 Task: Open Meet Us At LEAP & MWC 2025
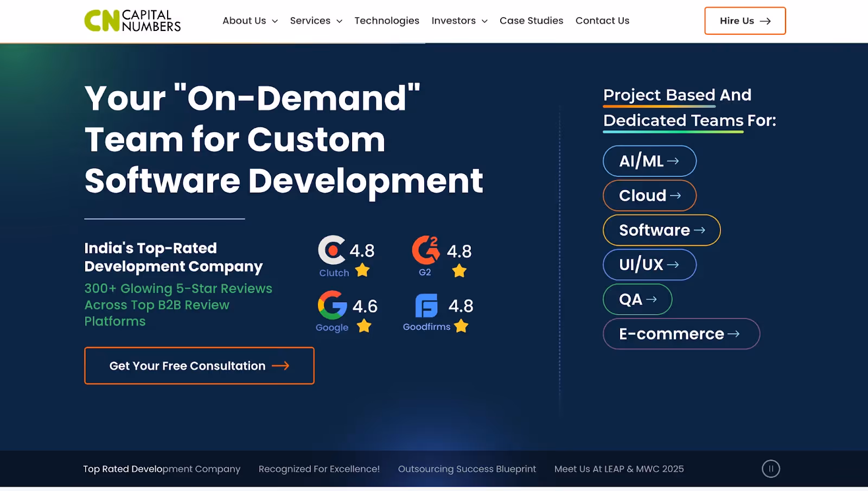619,469
